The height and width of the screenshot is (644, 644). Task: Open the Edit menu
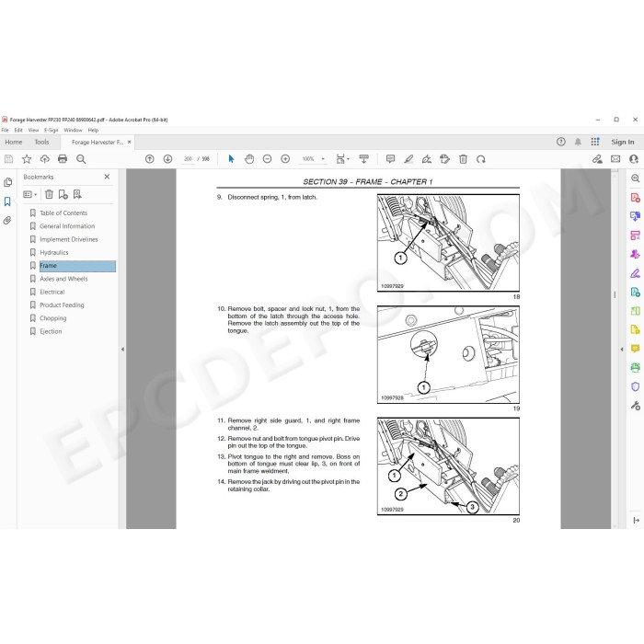18,131
